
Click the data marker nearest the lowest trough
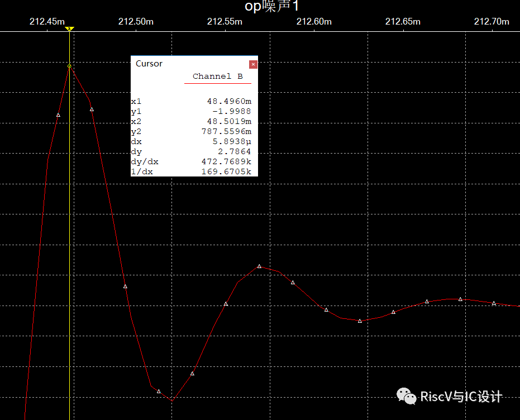pos(159,392)
